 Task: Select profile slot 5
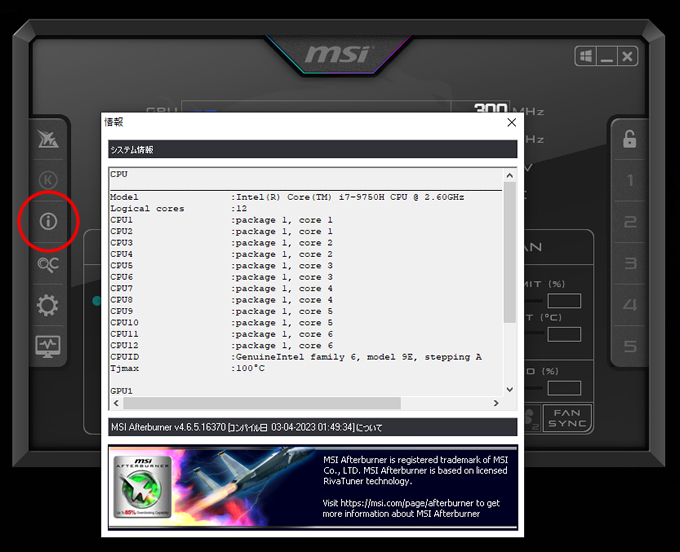pos(630,346)
